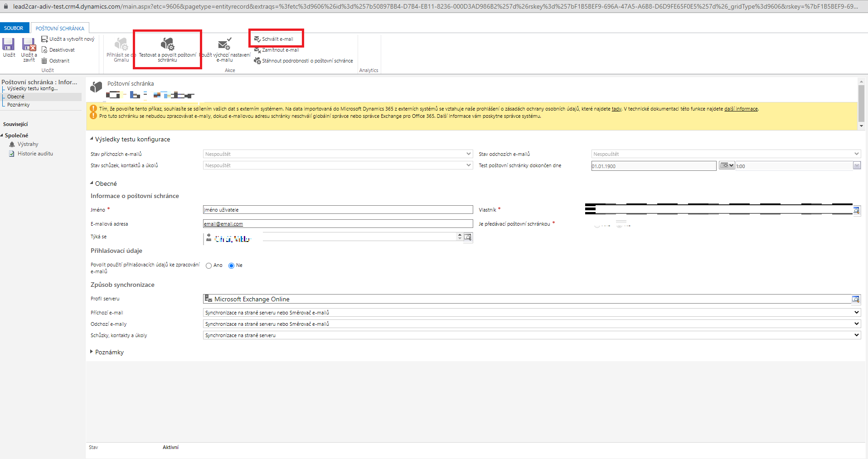Screen dimensions: 868x459
Task: Click the Uložit save icon
Action: click(9, 44)
